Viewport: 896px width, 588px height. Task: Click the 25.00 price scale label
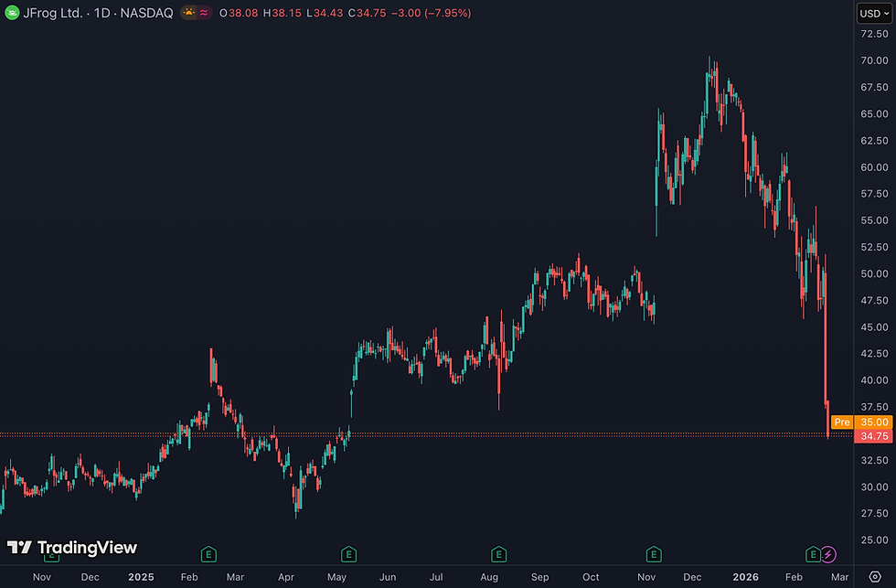click(874, 540)
